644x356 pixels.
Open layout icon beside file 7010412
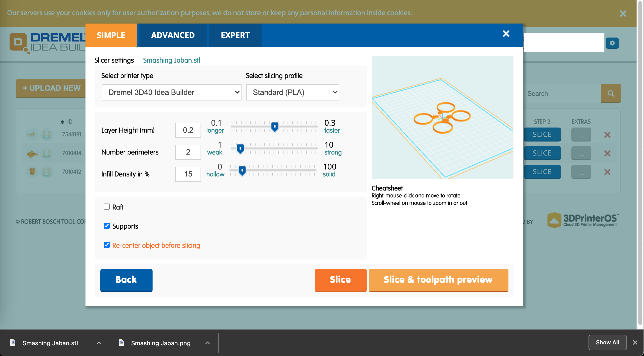point(47,172)
